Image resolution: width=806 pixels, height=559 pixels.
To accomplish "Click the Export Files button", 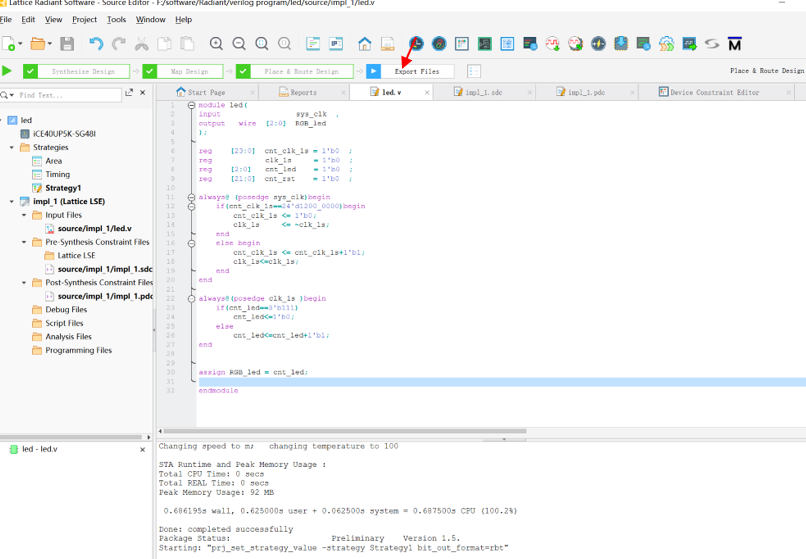I will (x=417, y=71).
